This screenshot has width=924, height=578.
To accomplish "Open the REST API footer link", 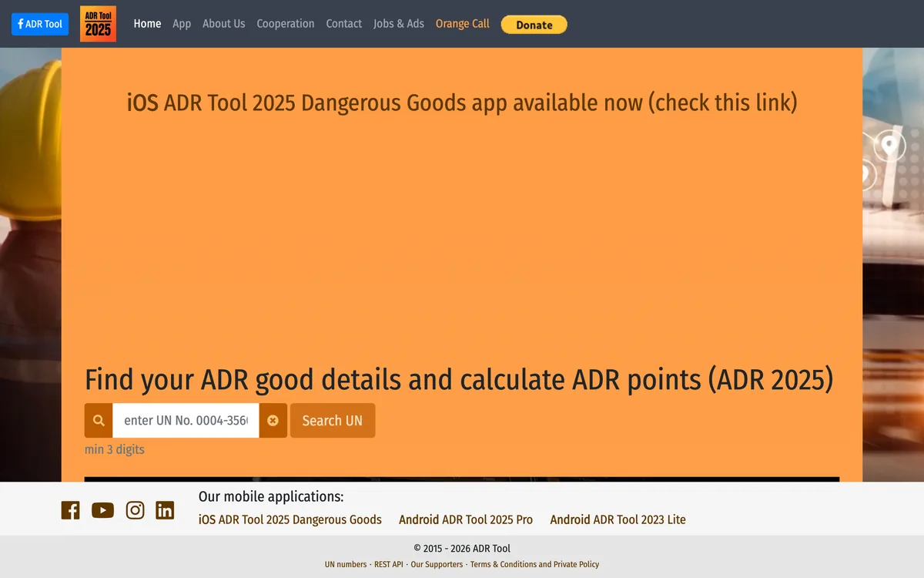I will [x=389, y=564].
